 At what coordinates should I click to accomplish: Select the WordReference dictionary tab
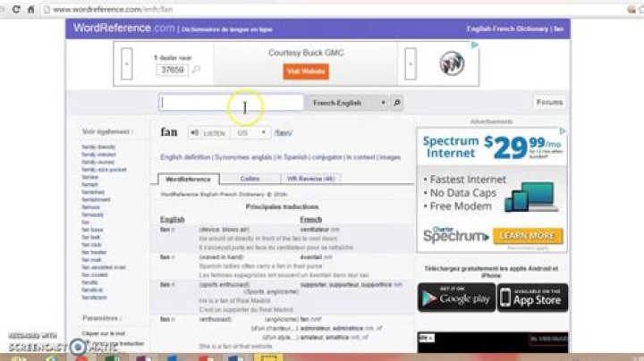tap(189, 180)
